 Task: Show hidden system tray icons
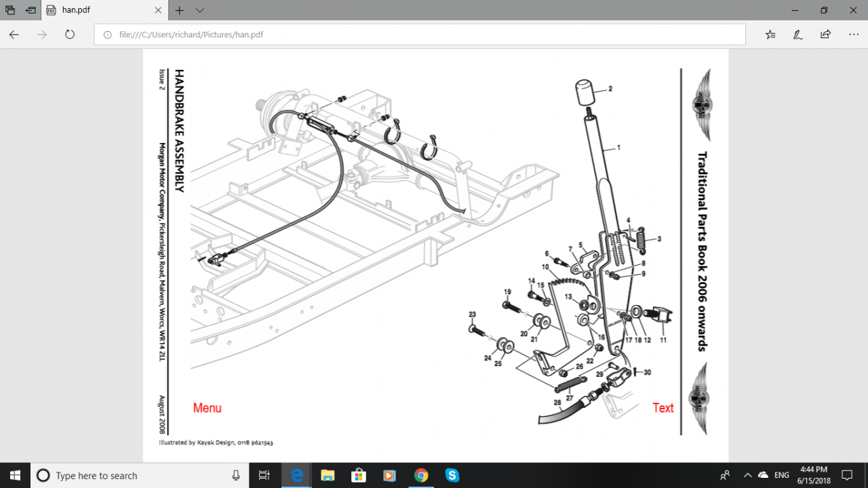click(x=747, y=475)
